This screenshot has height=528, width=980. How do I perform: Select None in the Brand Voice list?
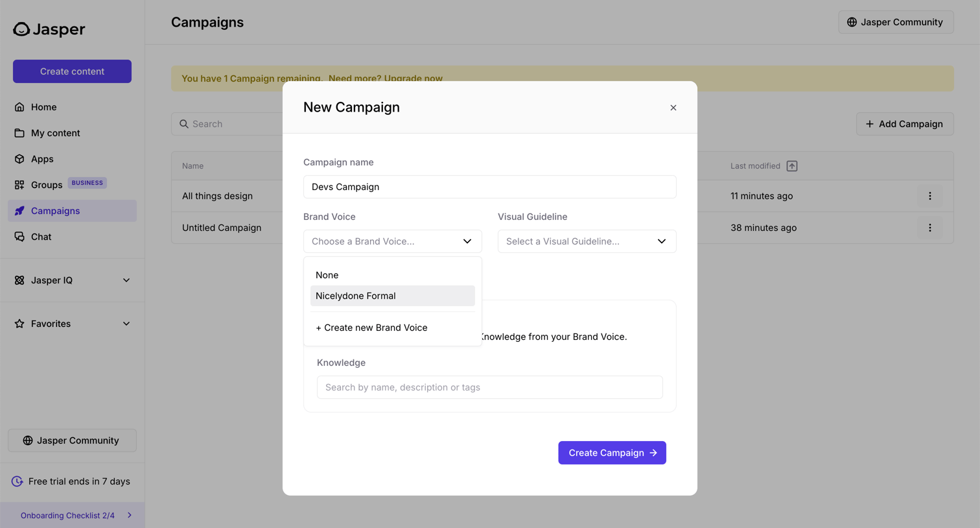pyautogui.click(x=393, y=275)
